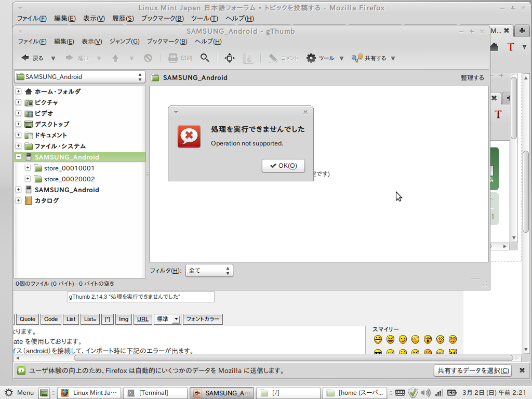Click the first grinning smiley icon
The height and width of the screenshot is (399, 532).
click(x=378, y=339)
